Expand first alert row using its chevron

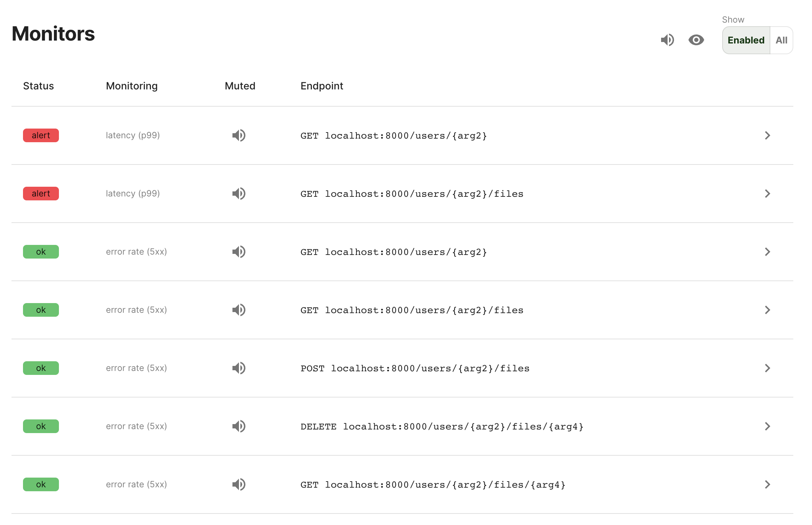[767, 135]
